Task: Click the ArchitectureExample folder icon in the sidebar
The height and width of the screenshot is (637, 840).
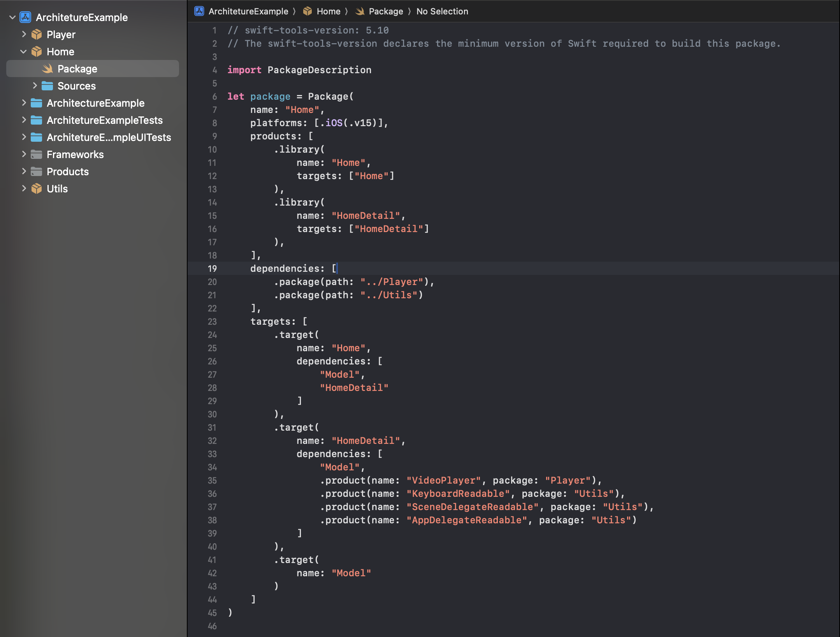Action: coord(37,103)
